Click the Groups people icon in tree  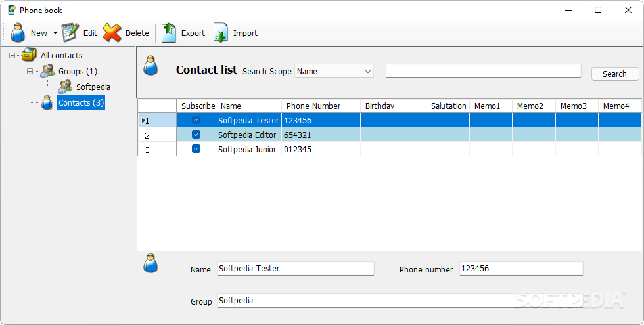coord(47,71)
